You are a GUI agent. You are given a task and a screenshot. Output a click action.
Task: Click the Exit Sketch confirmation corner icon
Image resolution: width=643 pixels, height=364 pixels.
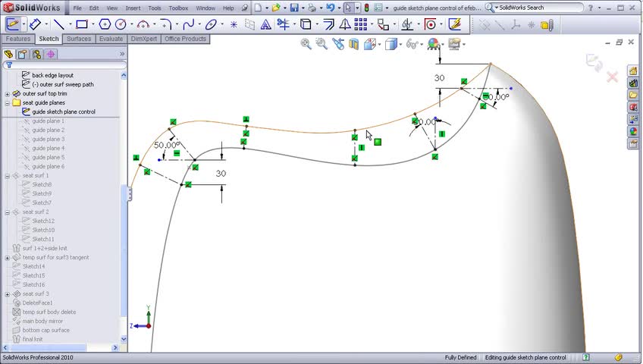point(594,62)
